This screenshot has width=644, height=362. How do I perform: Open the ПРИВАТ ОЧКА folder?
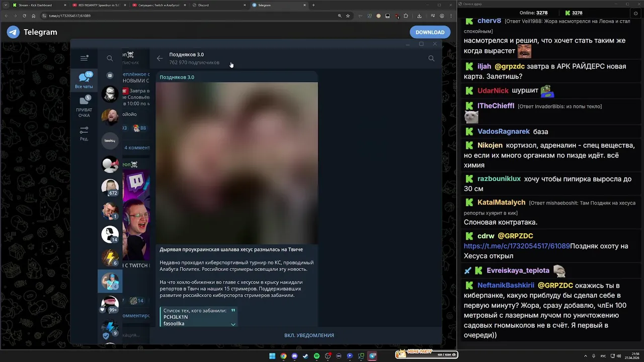point(84,107)
